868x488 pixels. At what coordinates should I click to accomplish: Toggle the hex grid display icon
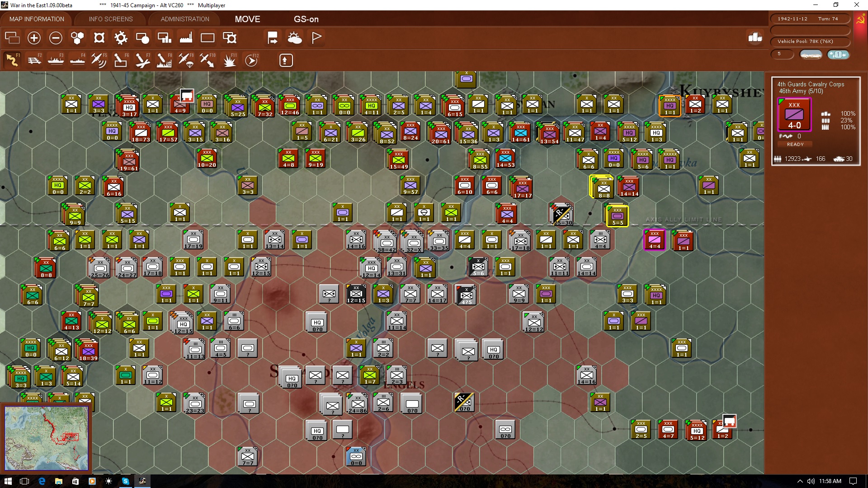tap(77, 38)
